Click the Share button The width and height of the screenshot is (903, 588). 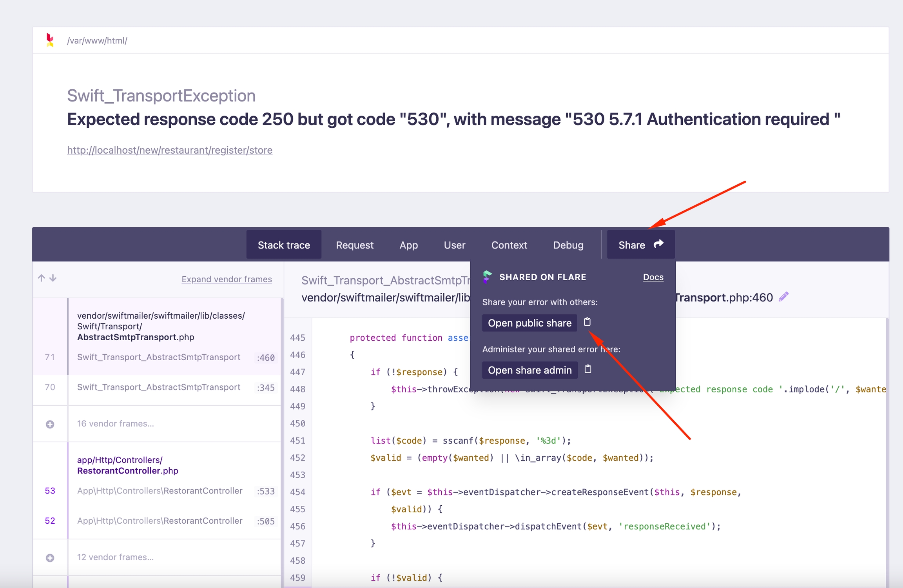coord(640,245)
